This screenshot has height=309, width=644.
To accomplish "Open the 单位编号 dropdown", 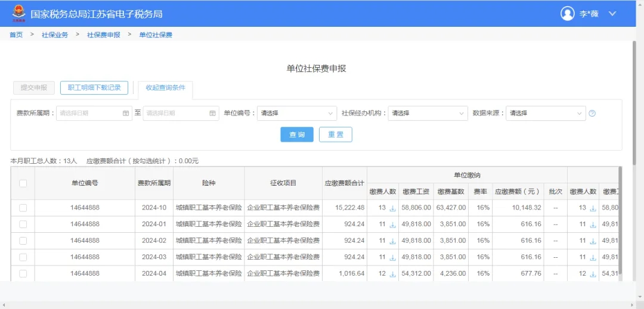I will tap(297, 113).
